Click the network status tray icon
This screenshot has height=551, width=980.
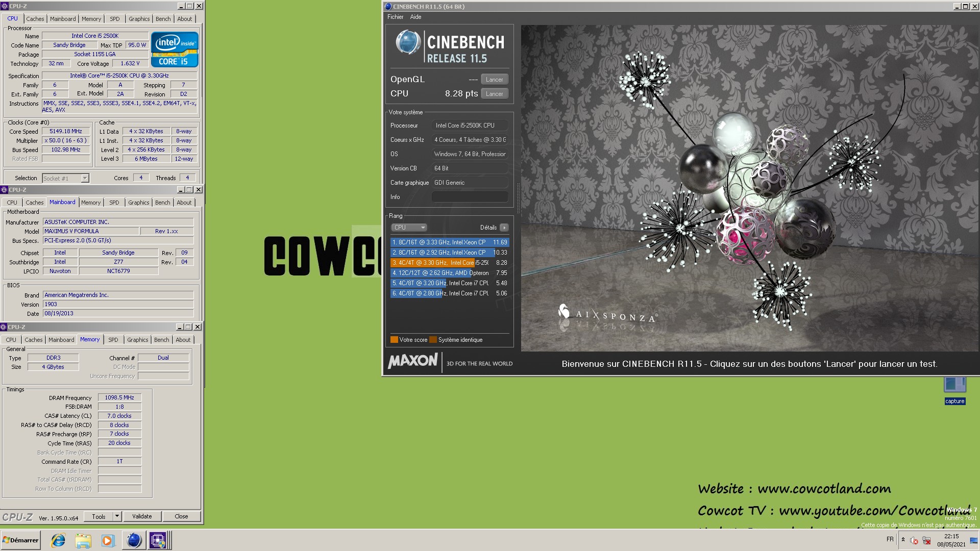[x=926, y=540]
